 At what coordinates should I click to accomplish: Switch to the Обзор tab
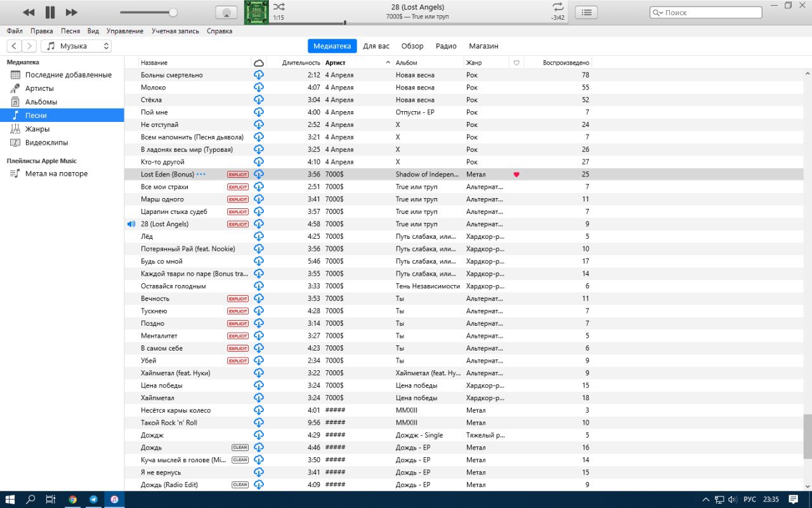coord(412,46)
